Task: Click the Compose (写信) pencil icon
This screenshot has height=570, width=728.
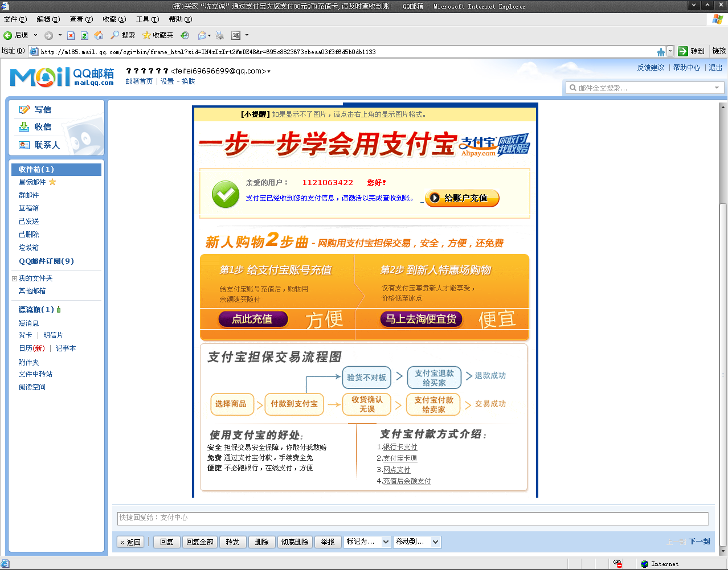Action: pyautogui.click(x=24, y=109)
